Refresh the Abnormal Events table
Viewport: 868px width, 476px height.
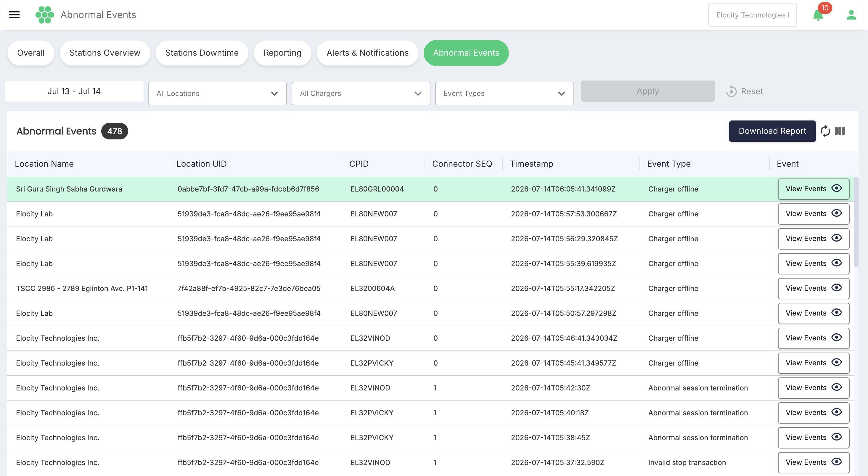[x=825, y=131]
